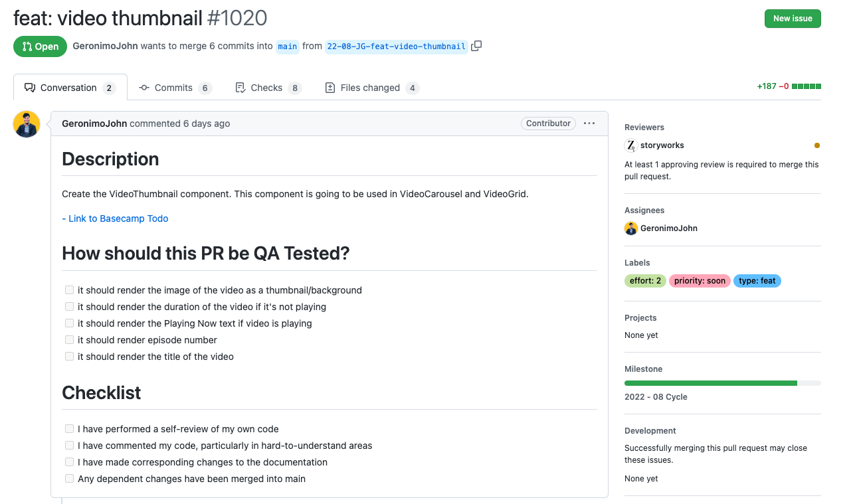Click GeronimoJohn's avatar thumbnail

(26, 124)
